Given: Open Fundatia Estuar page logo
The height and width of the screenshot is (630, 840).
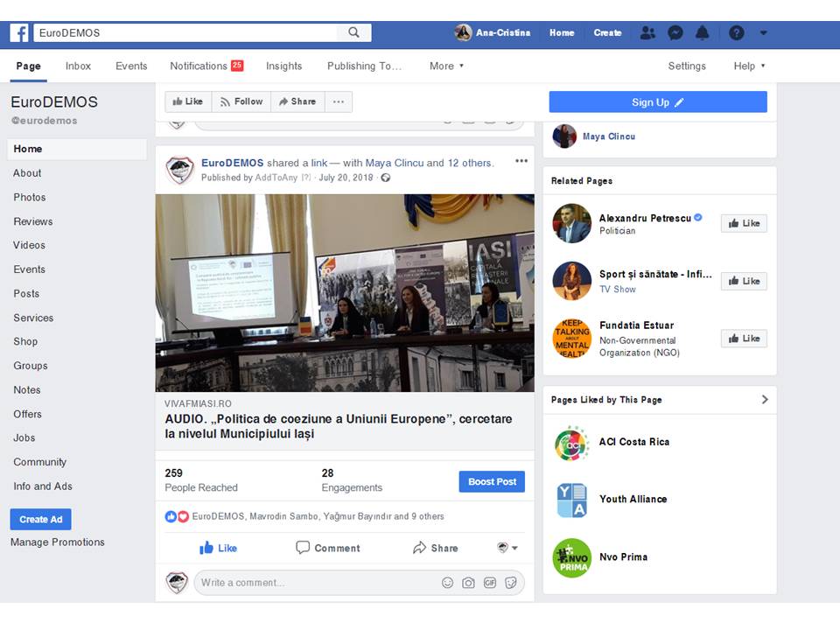Looking at the screenshot, I should point(571,339).
